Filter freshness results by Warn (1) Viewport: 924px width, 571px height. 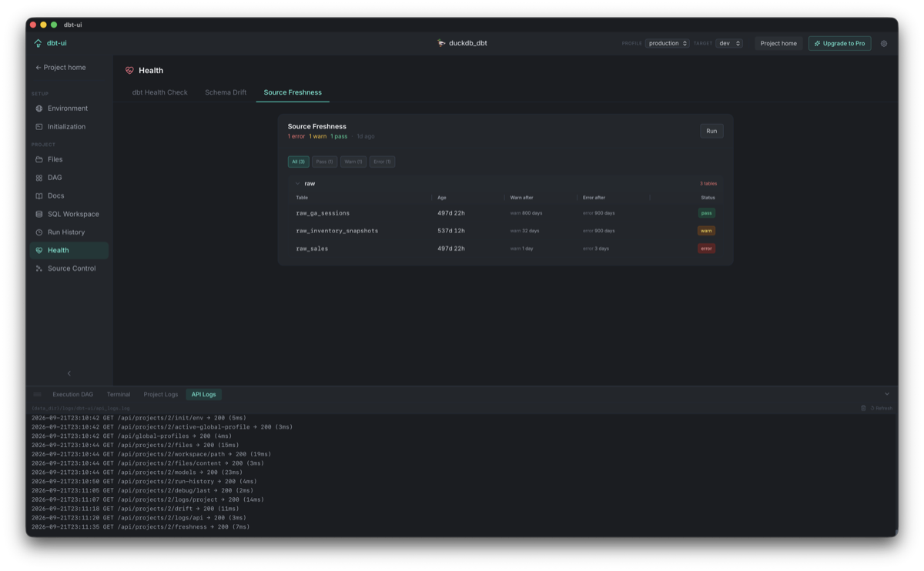point(353,162)
